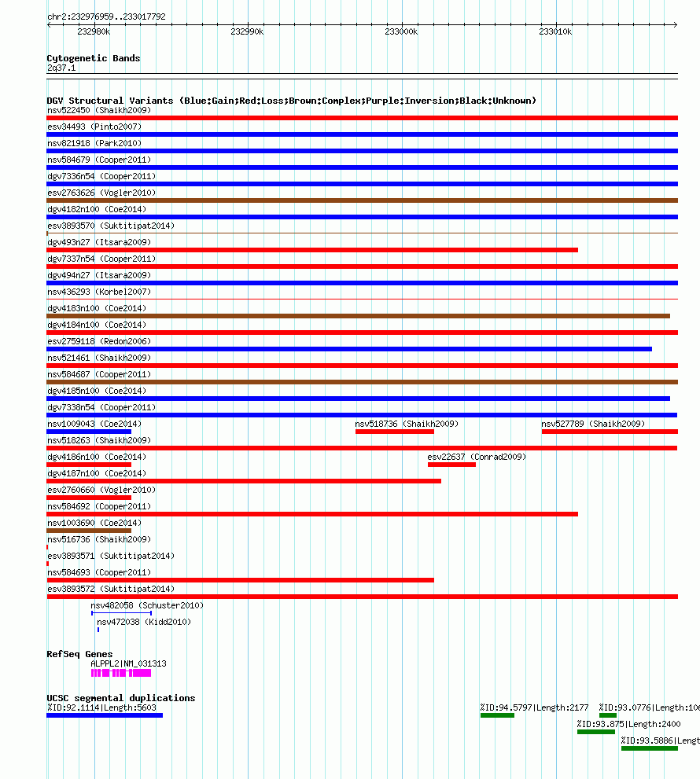Click the 233000k ruler tick label
This screenshot has height=779, width=700.
point(401,31)
